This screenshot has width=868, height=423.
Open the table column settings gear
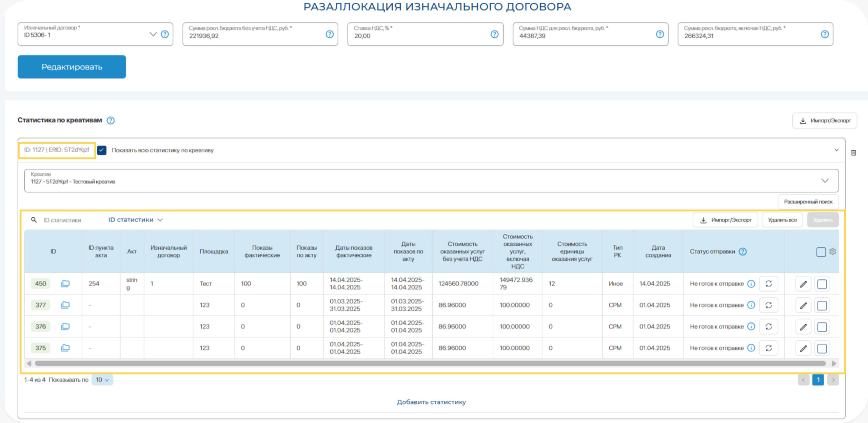(832, 251)
